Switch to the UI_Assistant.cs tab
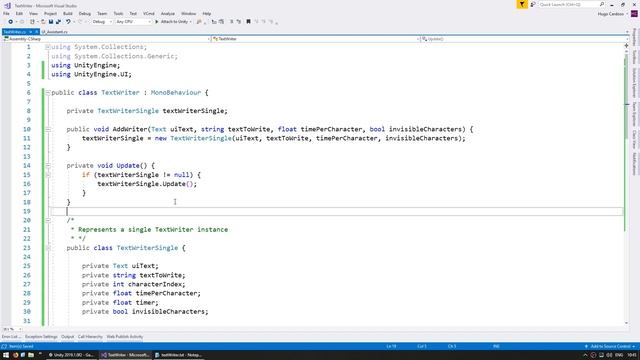 click(55, 32)
